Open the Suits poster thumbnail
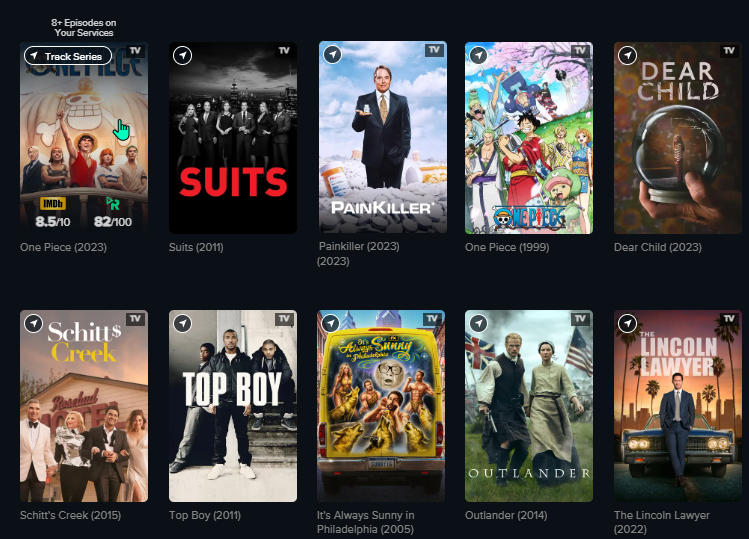Image resolution: width=749 pixels, height=539 pixels. (x=233, y=138)
